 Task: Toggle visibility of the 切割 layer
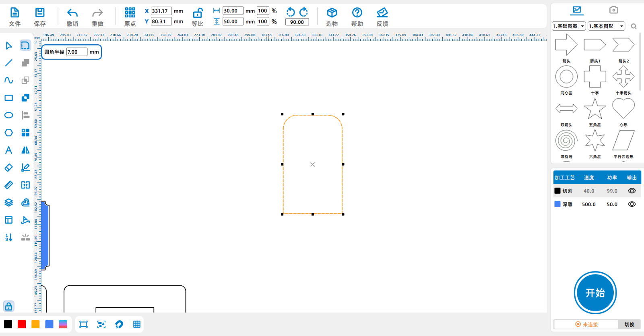pyautogui.click(x=632, y=191)
